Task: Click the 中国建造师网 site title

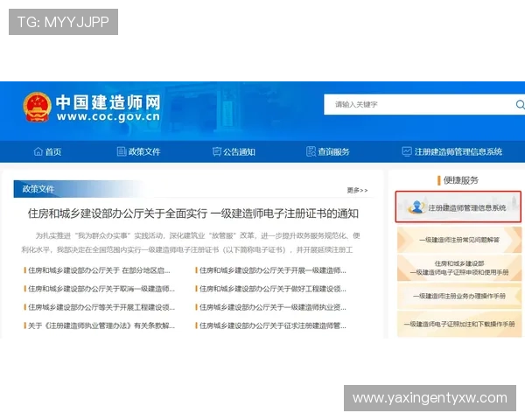Action: tap(108, 102)
